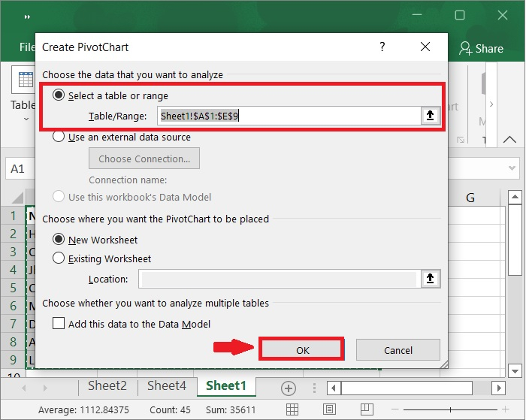The height and width of the screenshot is (420, 526).
Task: Select row 8 header
Action: [13, 342]
